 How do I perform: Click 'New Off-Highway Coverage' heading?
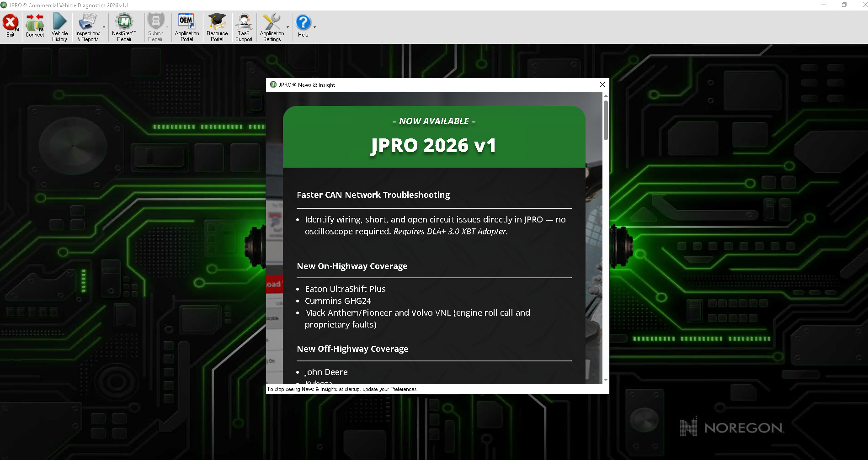pos(352,349)
